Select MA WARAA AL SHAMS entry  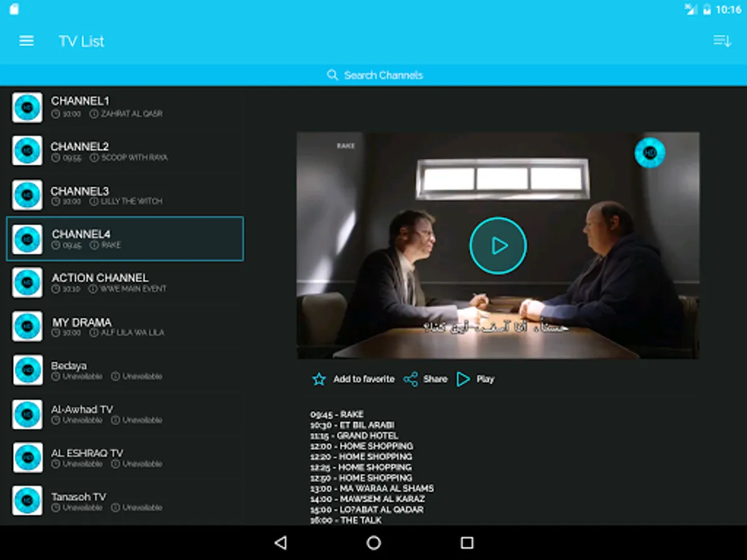pos(372,488)
